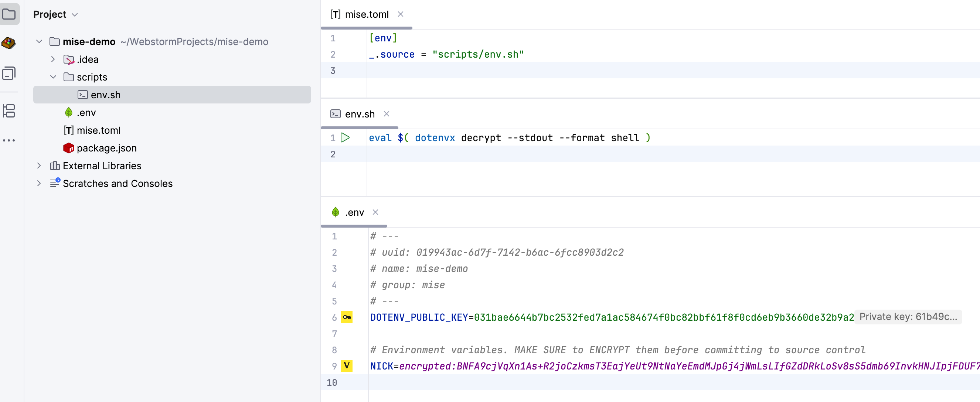Expand Scratches and Consoles node
The width and height of the screenshot is (980, 402).
pos(39,183)
